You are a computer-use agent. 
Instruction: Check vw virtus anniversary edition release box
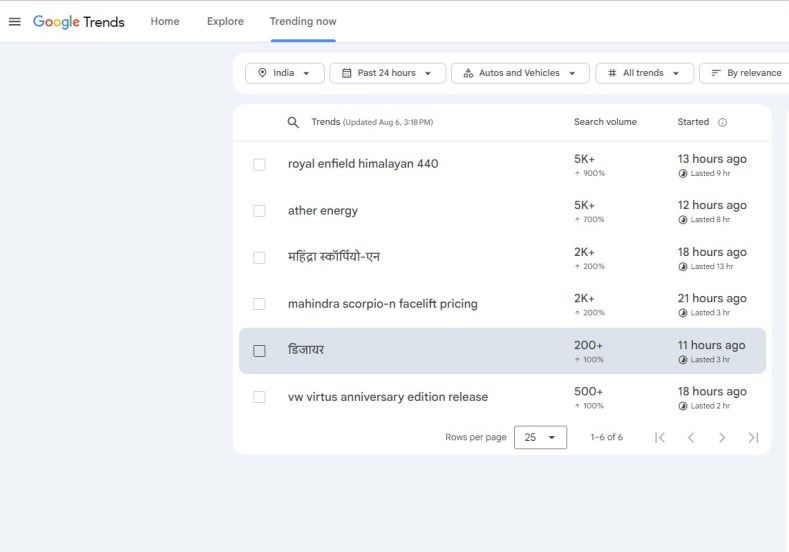pos(259,397)
